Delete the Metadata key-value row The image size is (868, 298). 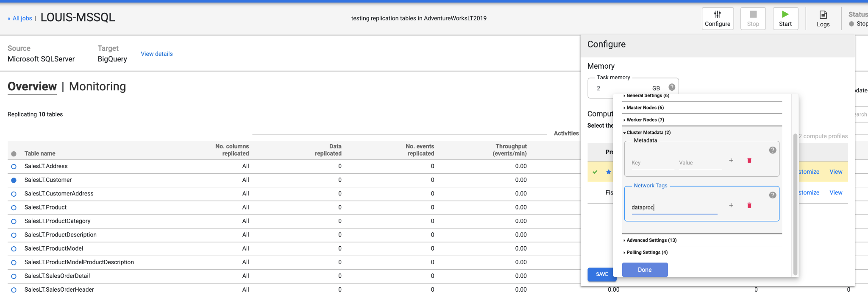click(x=749, y=160)
